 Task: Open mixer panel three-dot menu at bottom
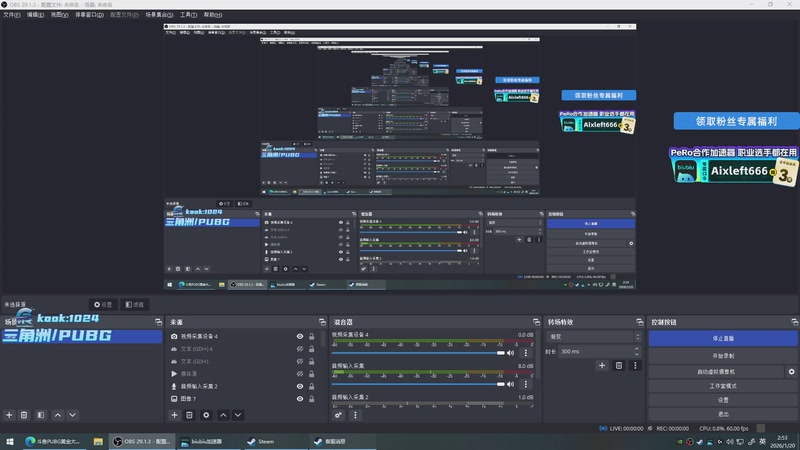tap(355, 415)
